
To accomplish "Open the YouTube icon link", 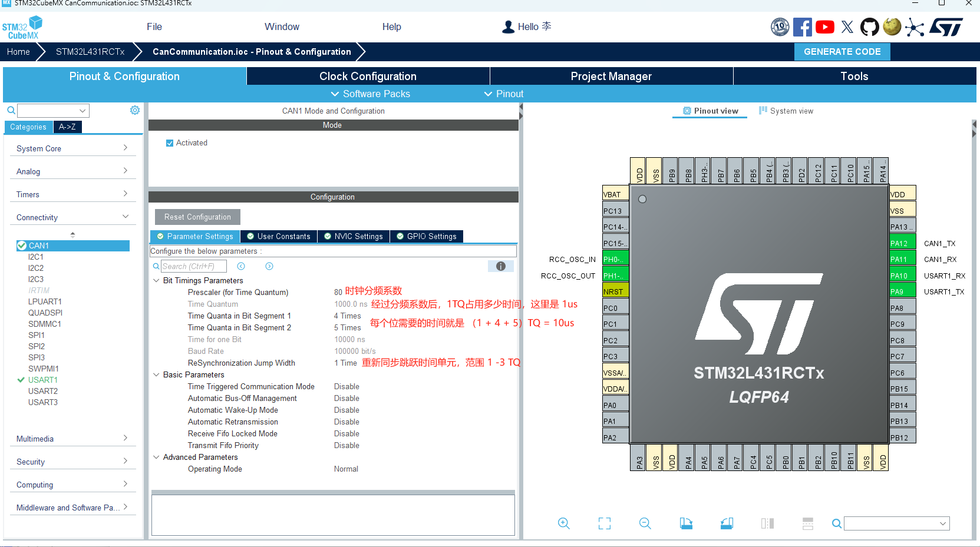I will pos(824,26).
